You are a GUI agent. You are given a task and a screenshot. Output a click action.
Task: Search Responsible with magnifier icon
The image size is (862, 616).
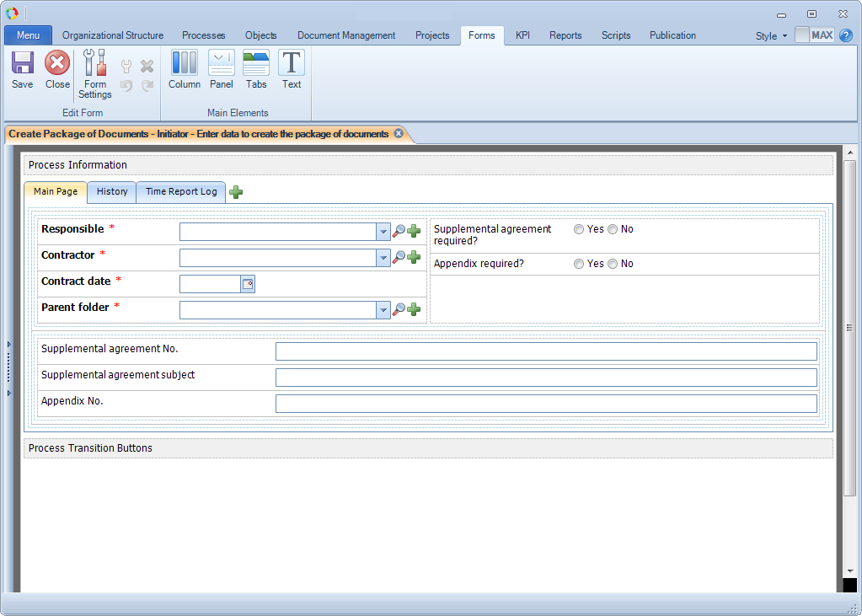point(399,232)
